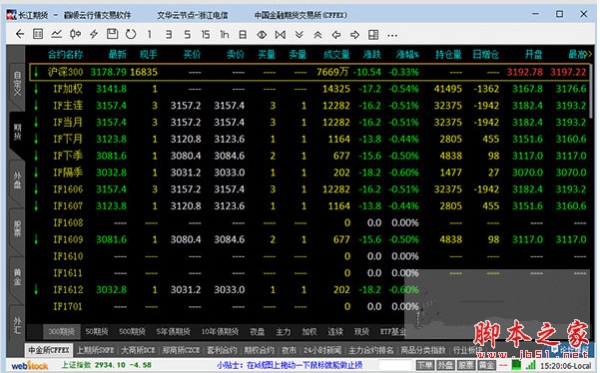Switch to 套利合约 tab

point(222,350)
